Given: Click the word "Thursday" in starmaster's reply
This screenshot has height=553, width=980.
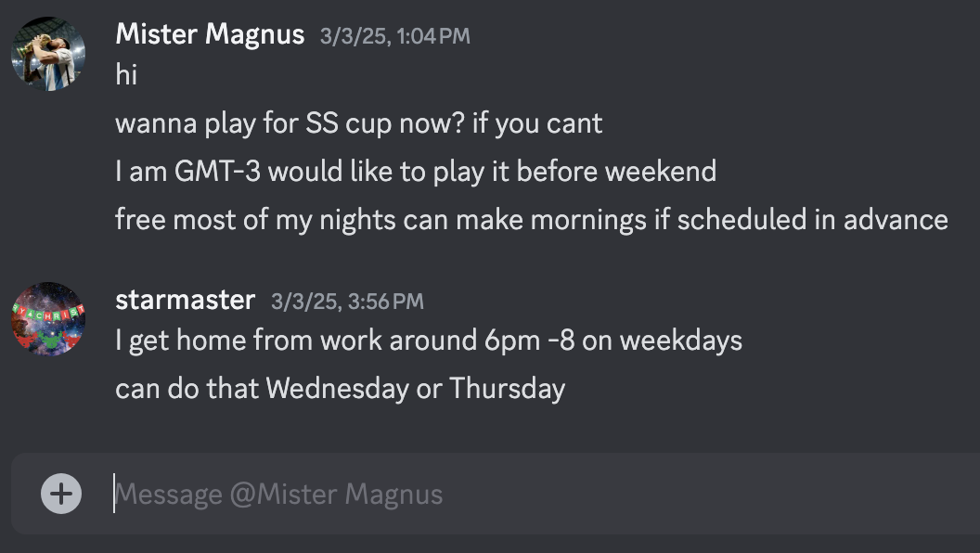Looking at the screenshot, I should click(x=507, y=389).
